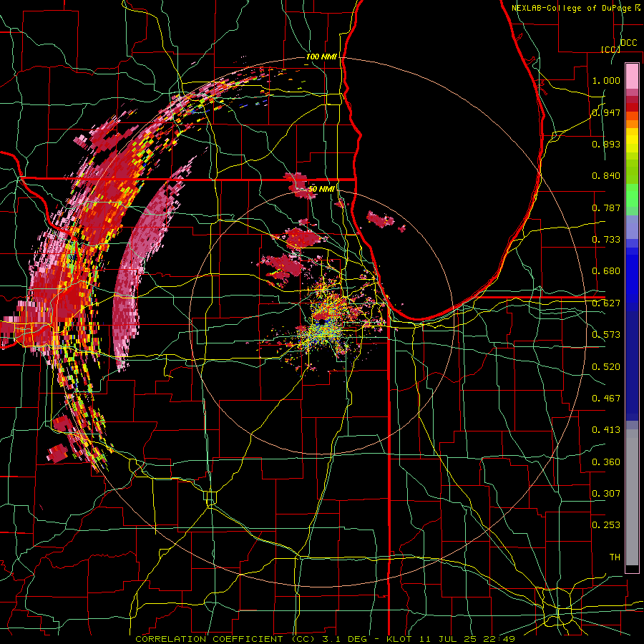The image size is (644, 644).
Task: Click the gray segment of the color bar
Action: click(632, 497)
